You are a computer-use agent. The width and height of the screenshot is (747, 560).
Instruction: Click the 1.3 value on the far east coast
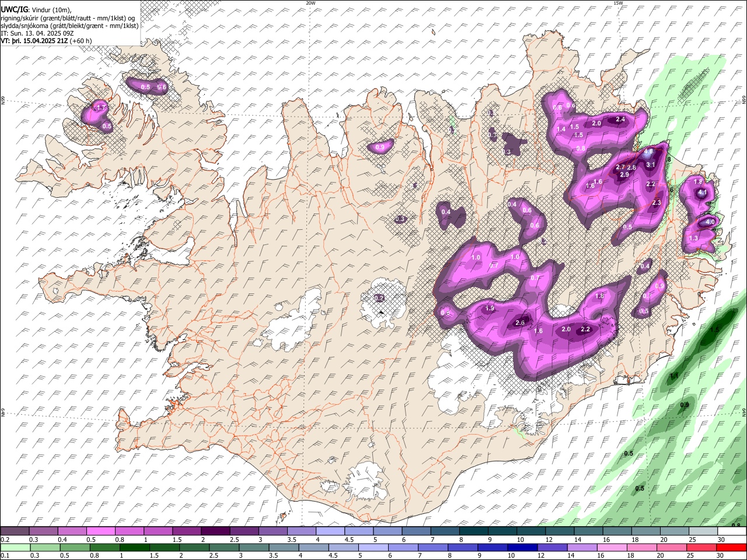pos(693,239)
